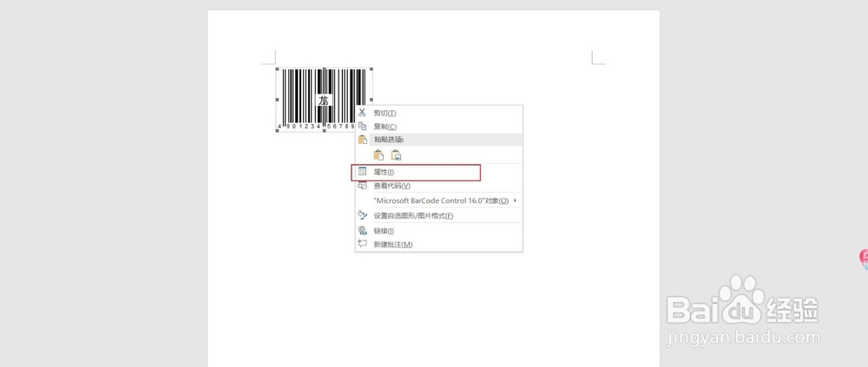Click the barcode's bottom-middle sizing handle

pyautogui.click(x=325, y=131)
